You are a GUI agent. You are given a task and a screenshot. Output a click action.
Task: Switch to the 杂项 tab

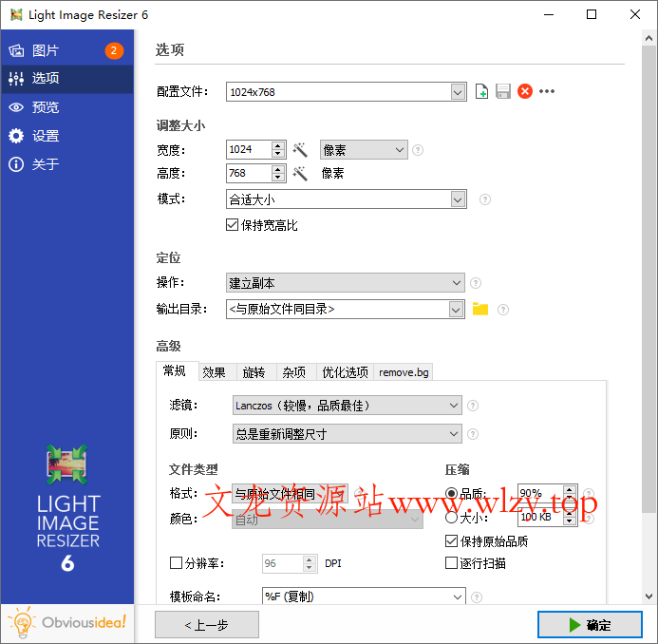click(296, 372)
